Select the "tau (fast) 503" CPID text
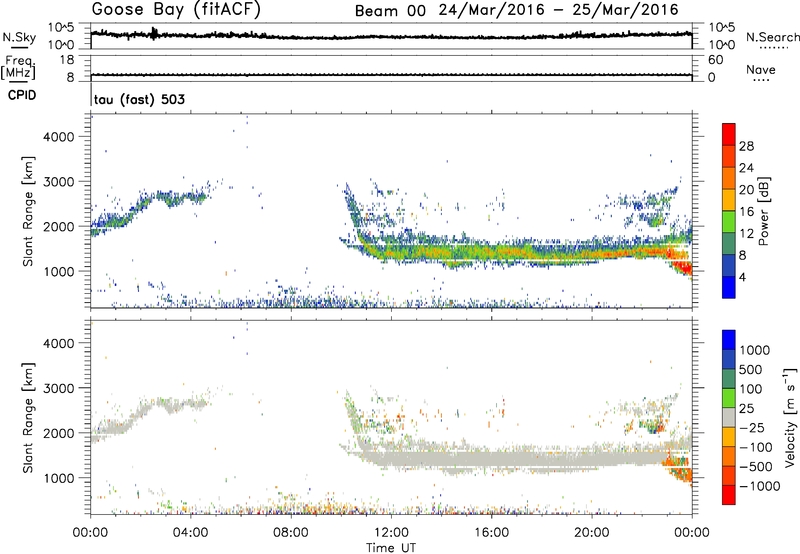 [139, 99]
